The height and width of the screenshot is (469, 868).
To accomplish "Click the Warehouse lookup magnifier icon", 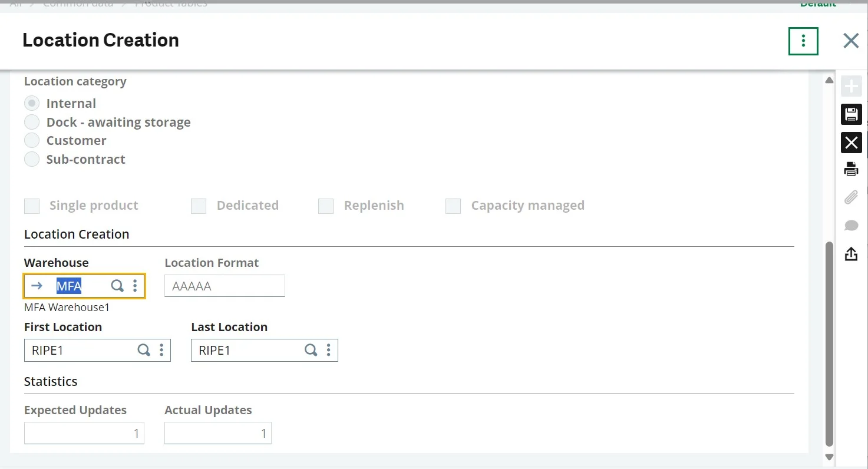I will coord(117,286).
